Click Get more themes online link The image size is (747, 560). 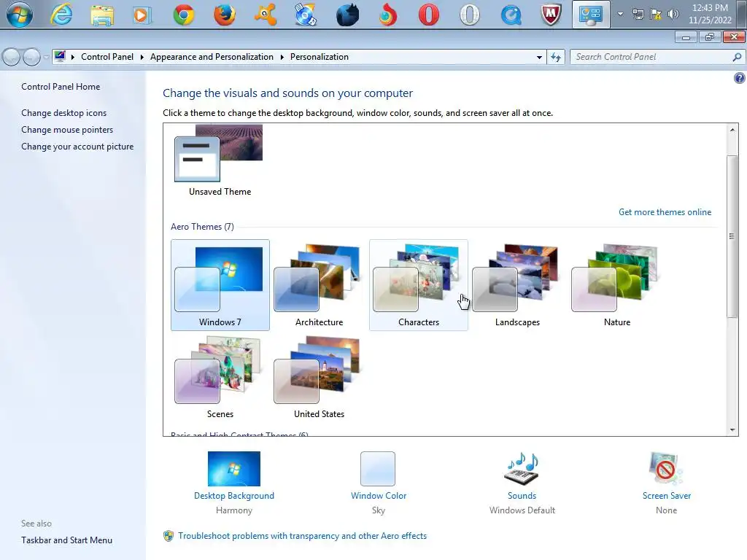[x=665, y=212]
